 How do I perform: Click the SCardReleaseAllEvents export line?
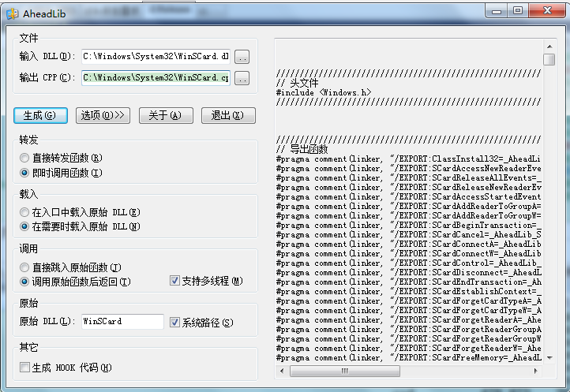409,177
